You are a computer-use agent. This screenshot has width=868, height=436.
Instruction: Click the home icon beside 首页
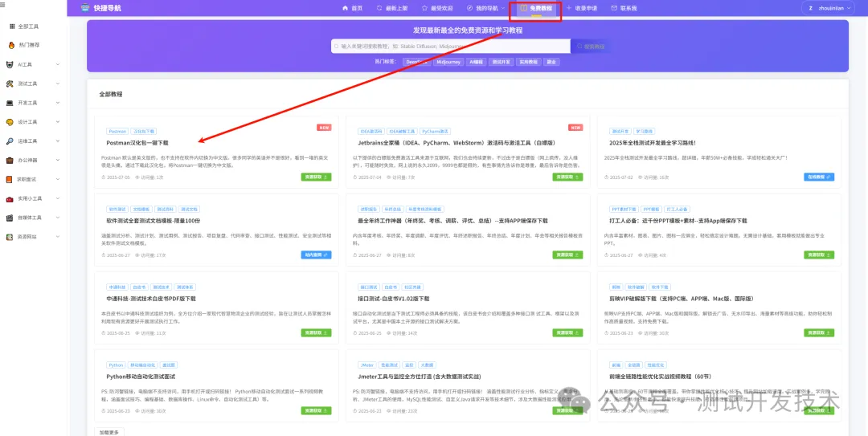point(346,8)
